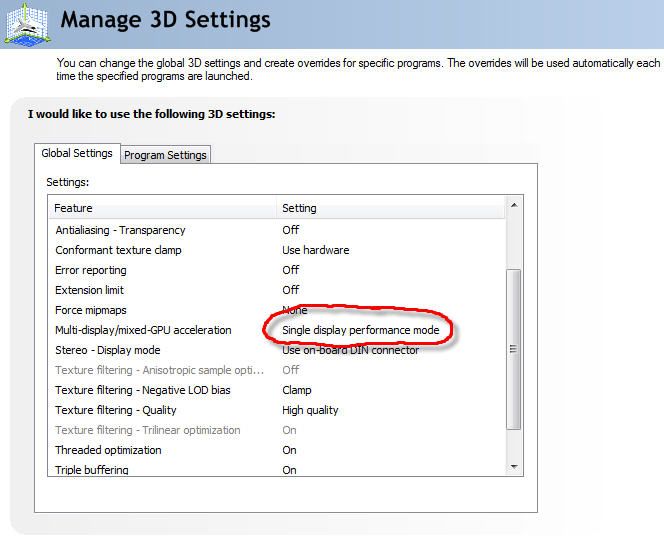Open the 'Use hardware' texture clamp value
Screen dimensions: 664x537
point(316,250)
